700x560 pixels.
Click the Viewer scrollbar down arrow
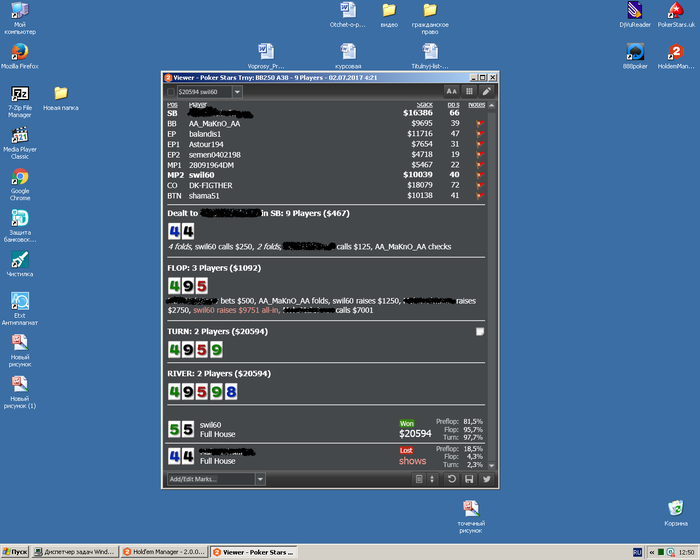[492, 465]
